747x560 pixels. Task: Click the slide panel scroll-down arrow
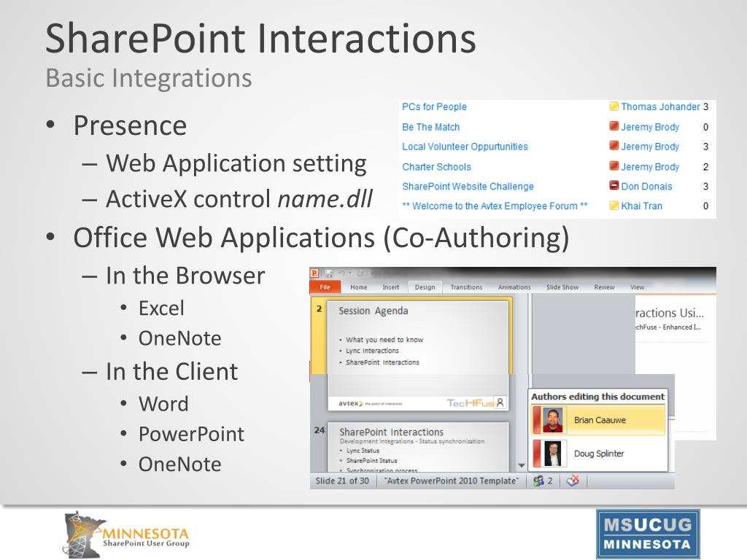coord(521,465)
